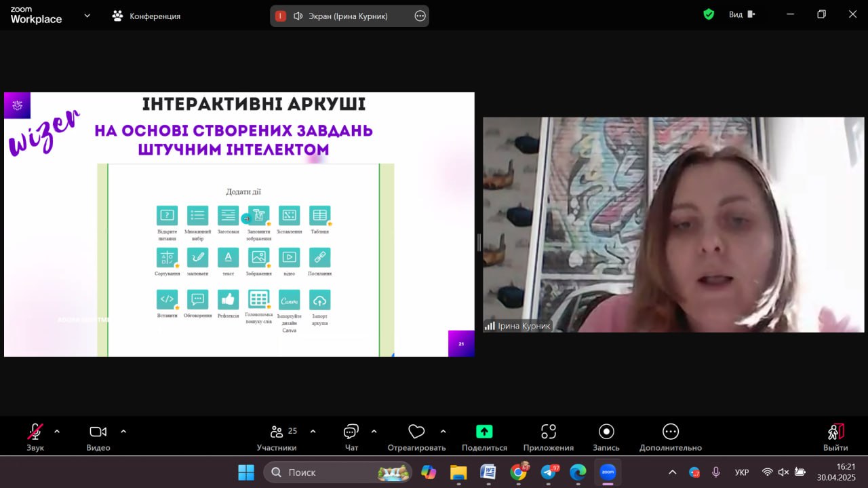Click the green Поделиться share screen button

pos(484,432)
